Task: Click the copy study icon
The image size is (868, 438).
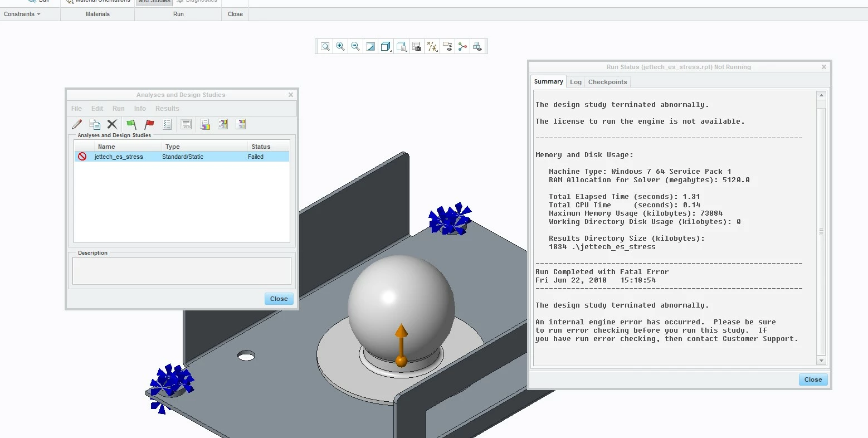Action: click(95, 124)
